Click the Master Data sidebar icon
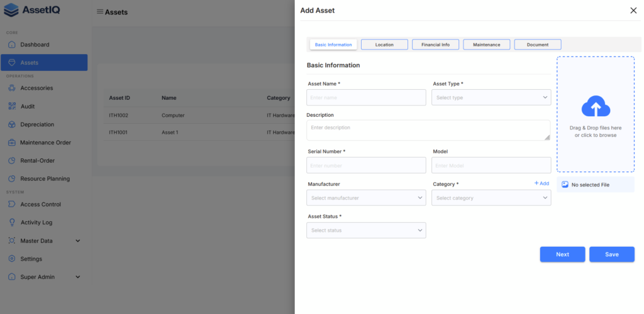The image size is (644, 314). [12, 241]
